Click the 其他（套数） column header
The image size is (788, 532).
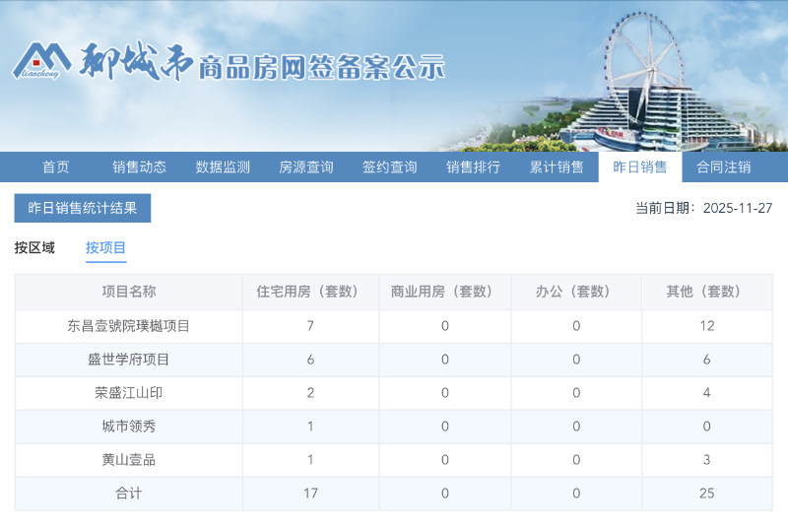(x=706, y=292)
